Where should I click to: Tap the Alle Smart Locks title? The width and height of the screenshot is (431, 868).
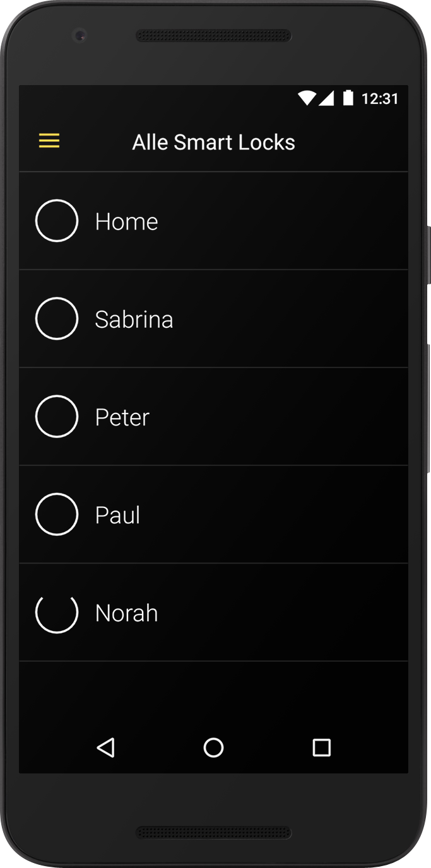point(213,142)
